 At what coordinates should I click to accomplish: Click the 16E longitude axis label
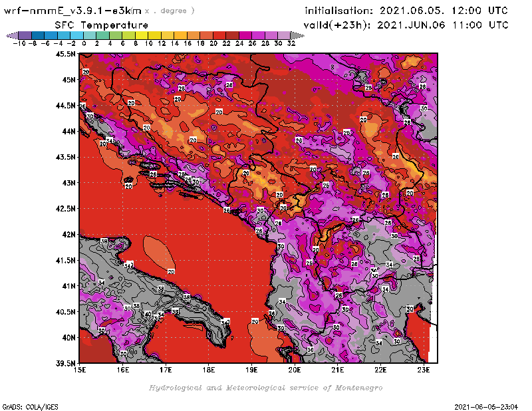123,370
